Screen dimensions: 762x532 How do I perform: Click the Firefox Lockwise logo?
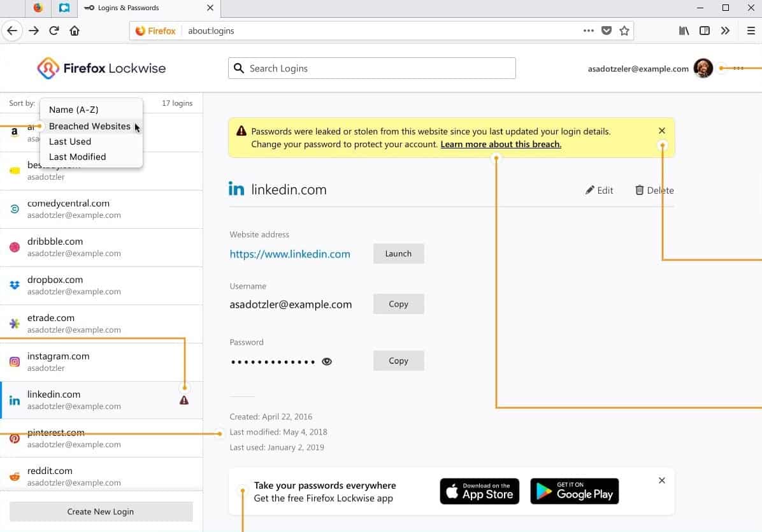101,69
